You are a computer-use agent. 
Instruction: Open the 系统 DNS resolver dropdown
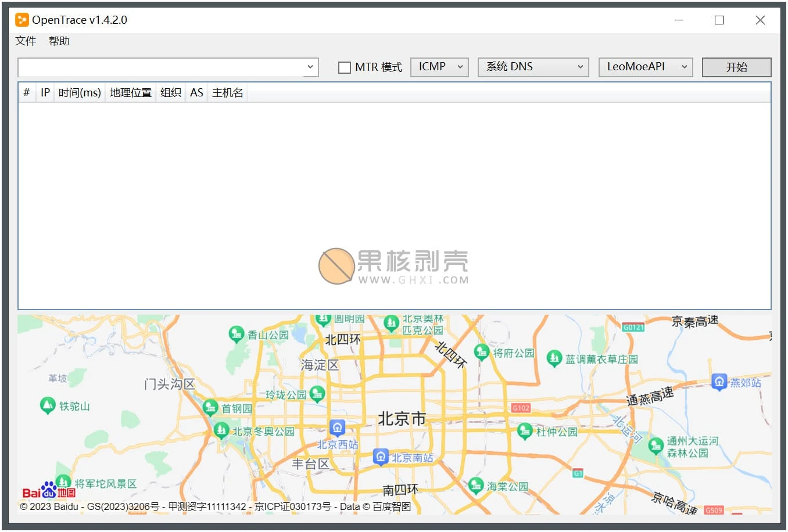point(533,67)
